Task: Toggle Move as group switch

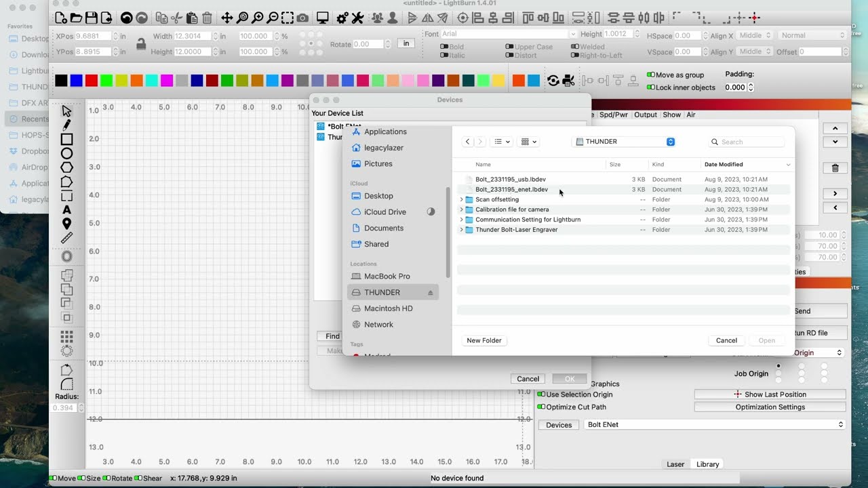Action: point(651,75)
